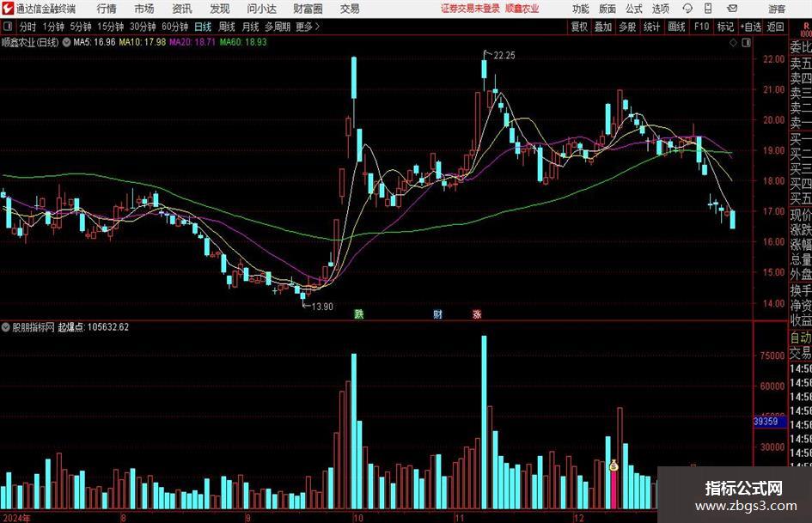
Task: Click the 复权 button
Action: coord(579,27)
